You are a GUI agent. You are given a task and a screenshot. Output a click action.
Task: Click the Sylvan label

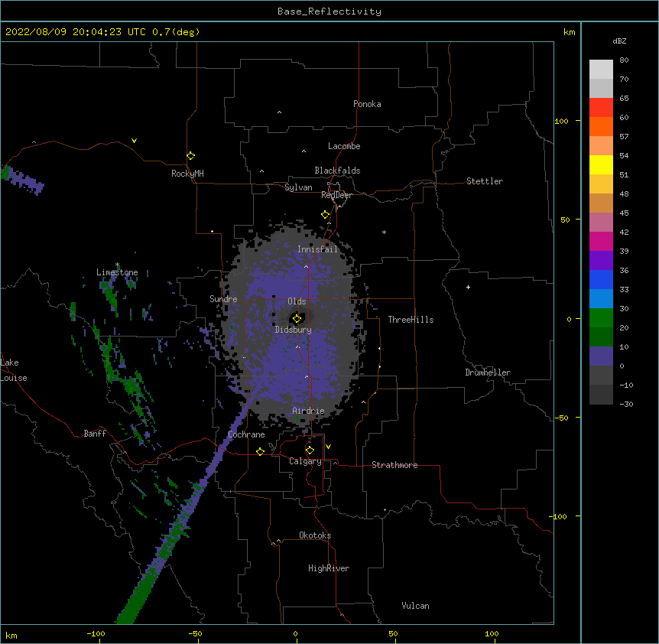tap(298, 187)
